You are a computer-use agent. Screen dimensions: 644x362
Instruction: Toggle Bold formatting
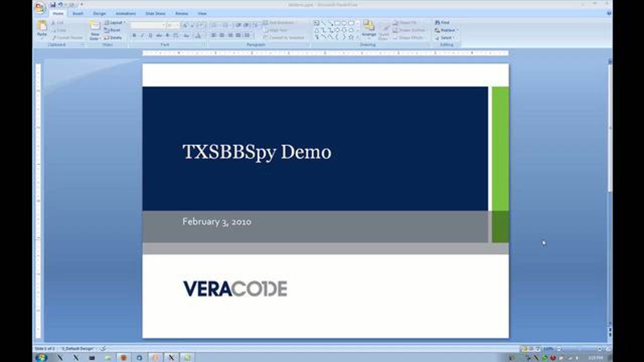tap(134, 35)
